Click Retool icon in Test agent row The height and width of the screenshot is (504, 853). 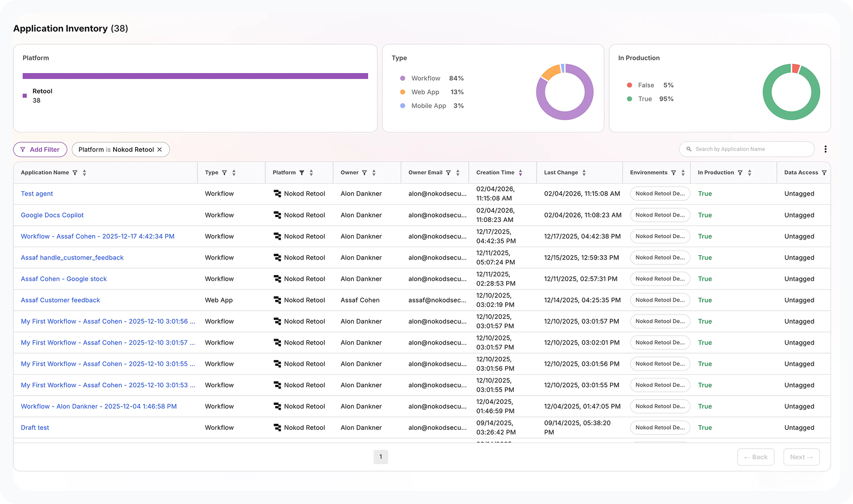click(x=277, y=194)
